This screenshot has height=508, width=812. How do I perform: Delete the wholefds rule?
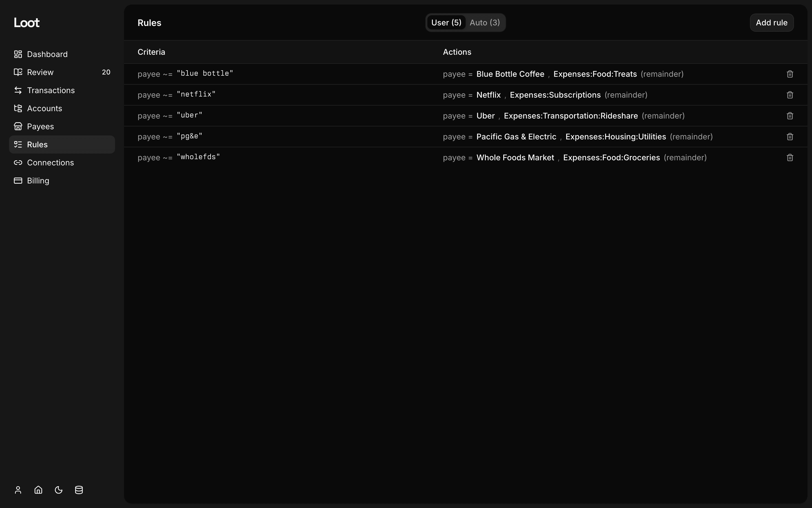coord(790,157)
